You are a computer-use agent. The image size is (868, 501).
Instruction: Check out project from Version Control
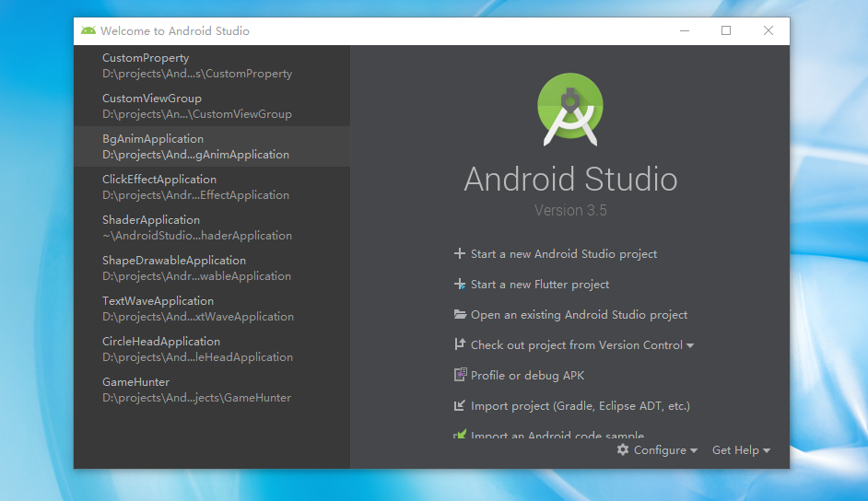tap(574, 345)
